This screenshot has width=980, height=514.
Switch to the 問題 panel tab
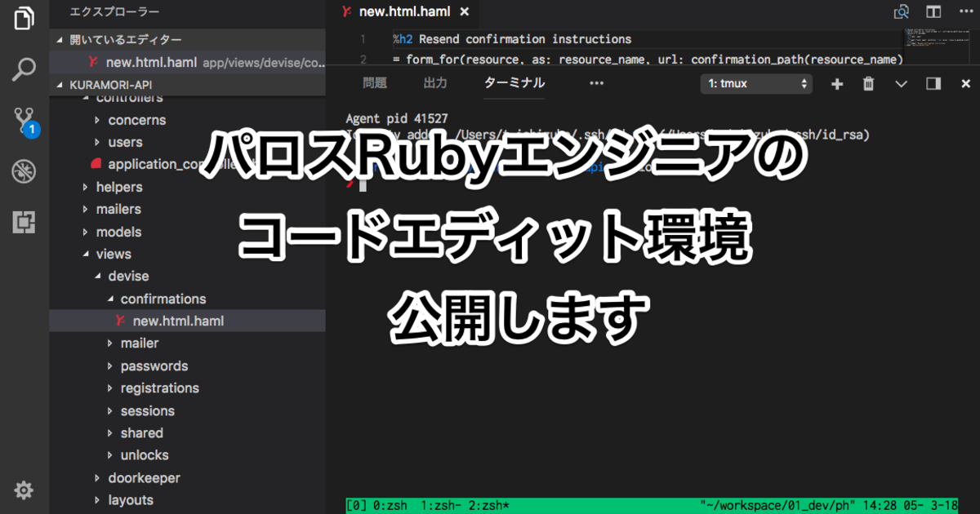[x=374, y=83]
